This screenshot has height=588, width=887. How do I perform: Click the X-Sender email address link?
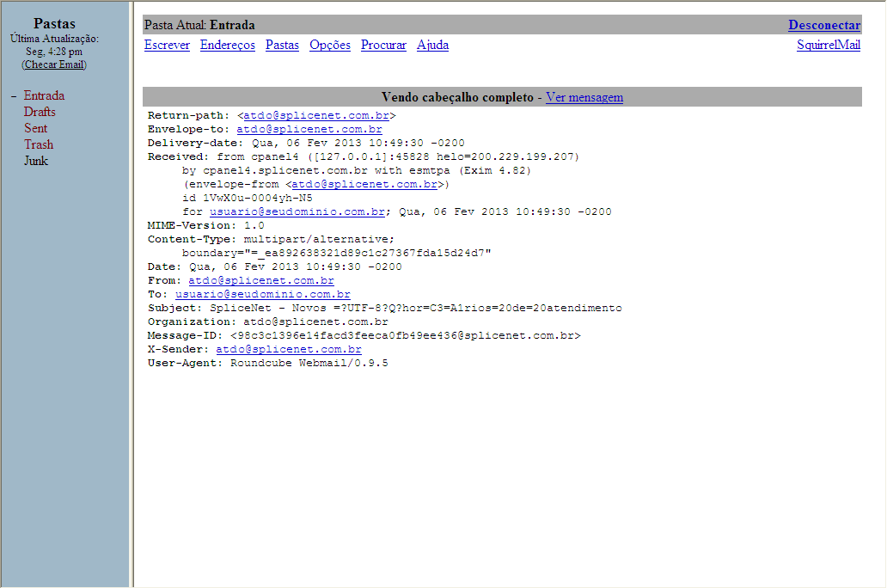tap(289, 349)
